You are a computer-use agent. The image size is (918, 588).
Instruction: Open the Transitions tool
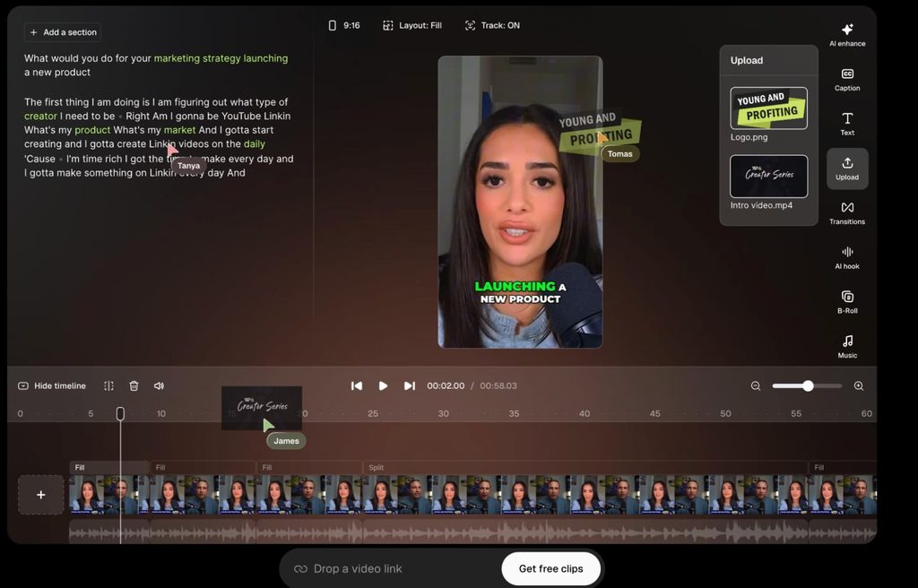(847, 213)
